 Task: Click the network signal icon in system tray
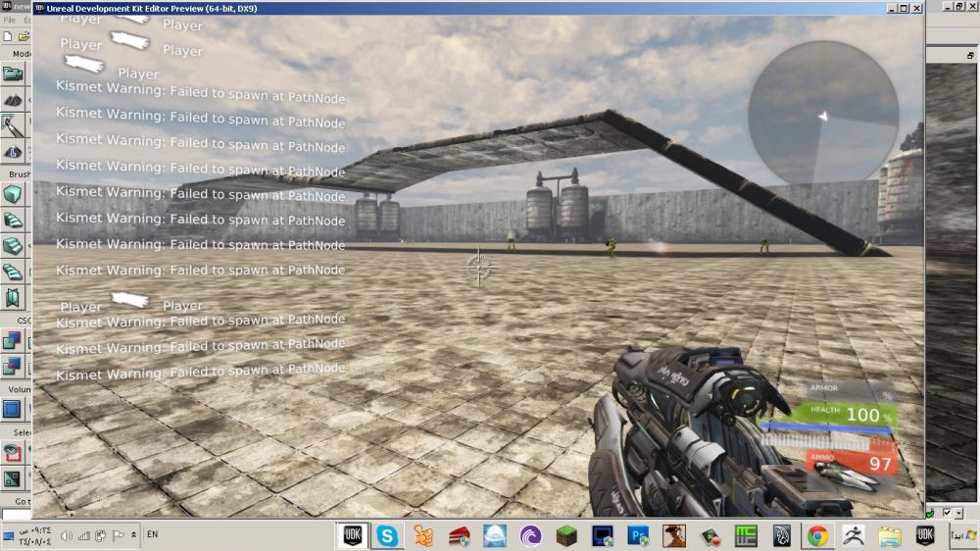pyautogui.click(x=83, y=535)
